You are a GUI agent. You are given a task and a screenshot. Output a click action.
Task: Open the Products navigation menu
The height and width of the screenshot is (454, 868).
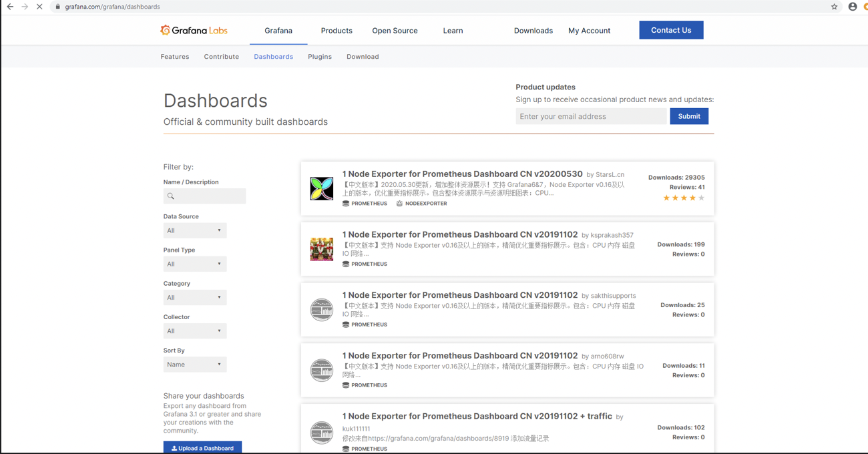(337, 31)
